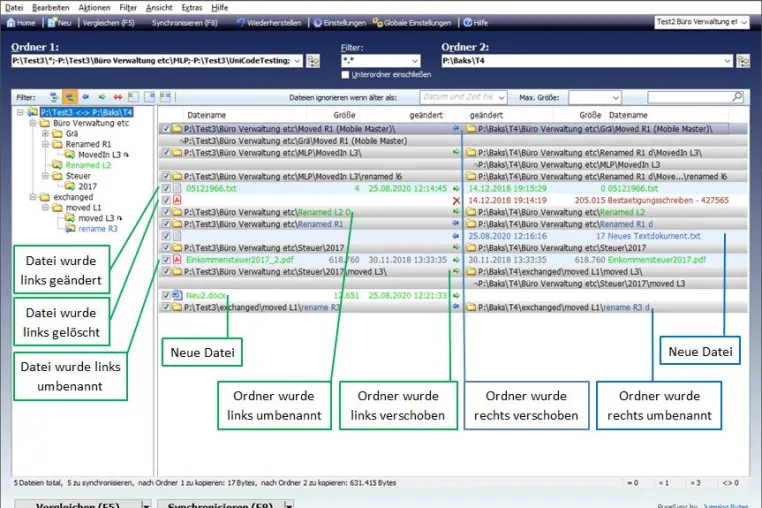Click Synchronisieren (F8) in the top toolbar
The image size is (762, 508).
pyautogui.click(x=184, y=23)
